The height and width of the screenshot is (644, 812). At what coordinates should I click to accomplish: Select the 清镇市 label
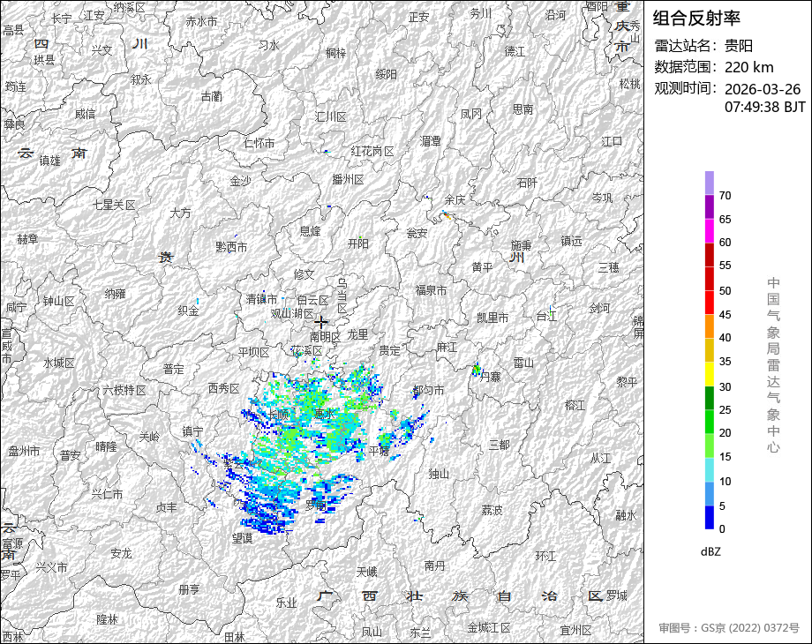pos(261,299)
